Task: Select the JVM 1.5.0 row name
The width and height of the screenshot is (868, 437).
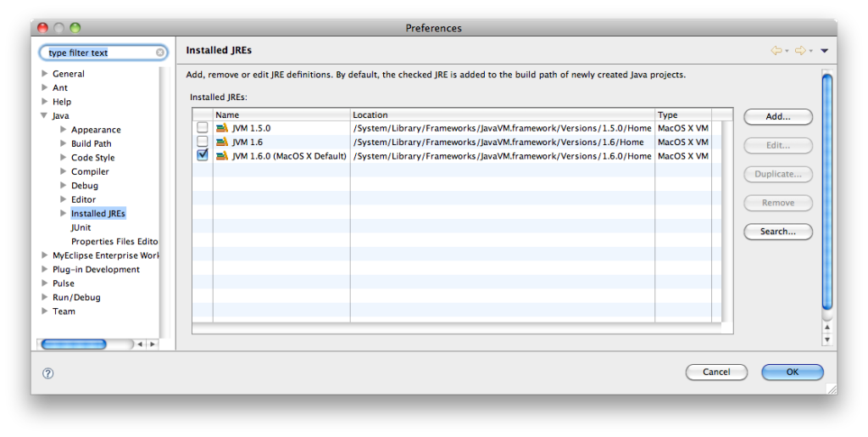Action: point(251,128)
